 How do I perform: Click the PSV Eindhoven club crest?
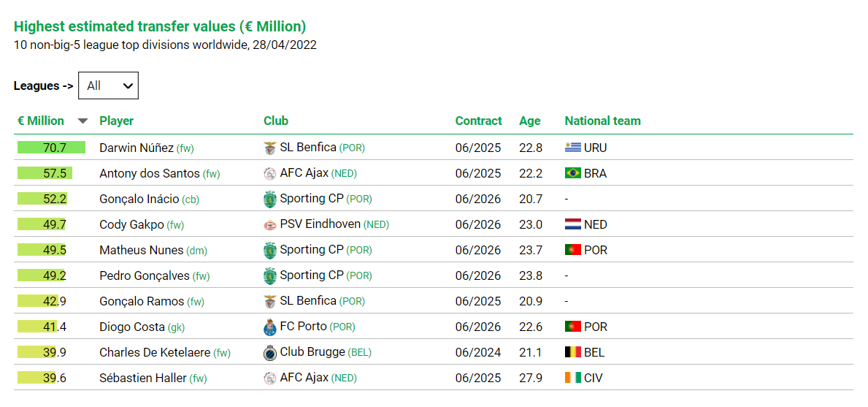(x=270, y=224)
